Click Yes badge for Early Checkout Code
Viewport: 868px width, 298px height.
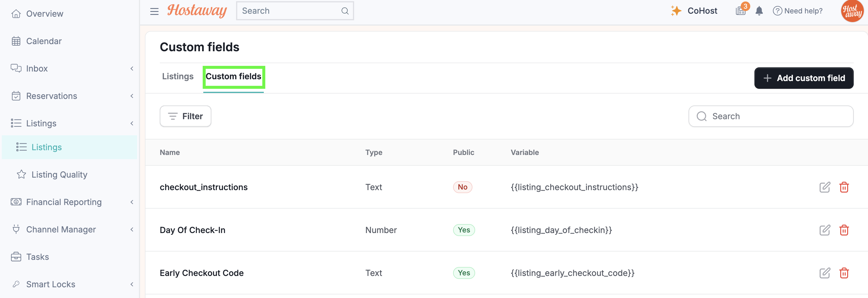[x=464, y=273]
